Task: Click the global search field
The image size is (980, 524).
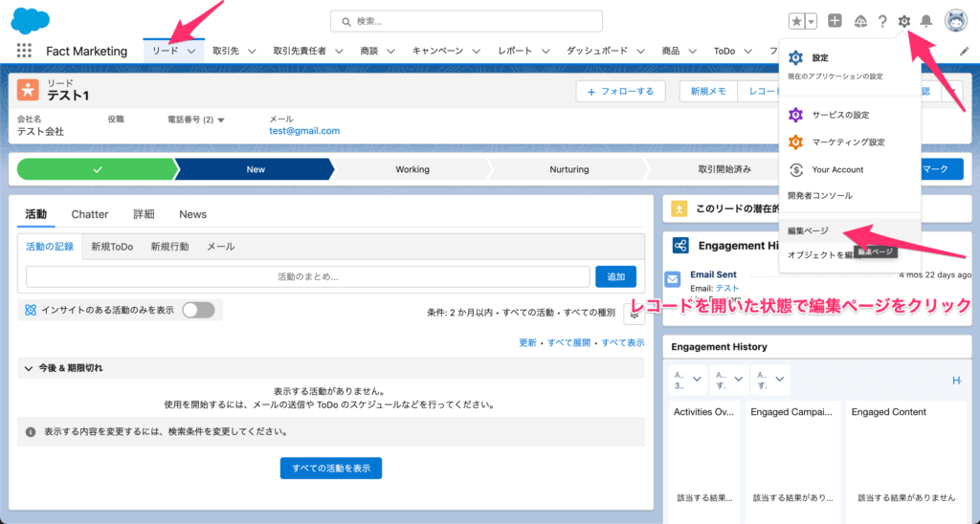Action: pyautogui.click(x=466, y=21)
